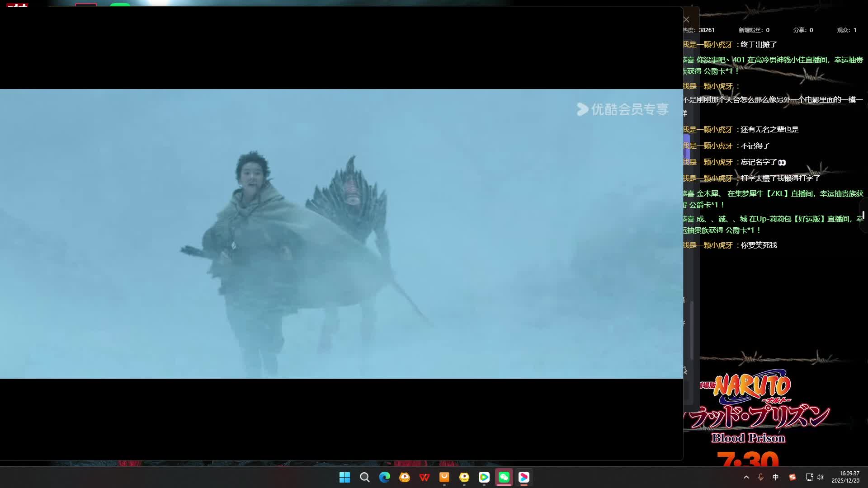
Task: Click the video playback area
Action: (x=341, y=234)
